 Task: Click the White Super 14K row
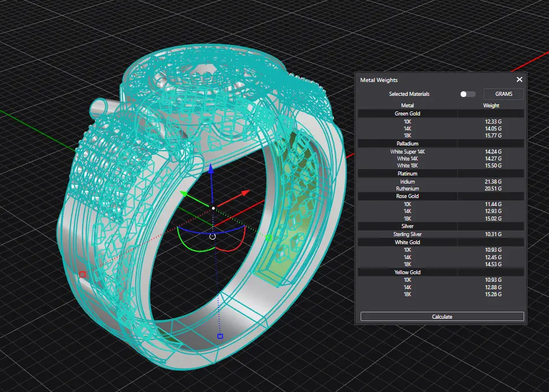click(441, 151)
